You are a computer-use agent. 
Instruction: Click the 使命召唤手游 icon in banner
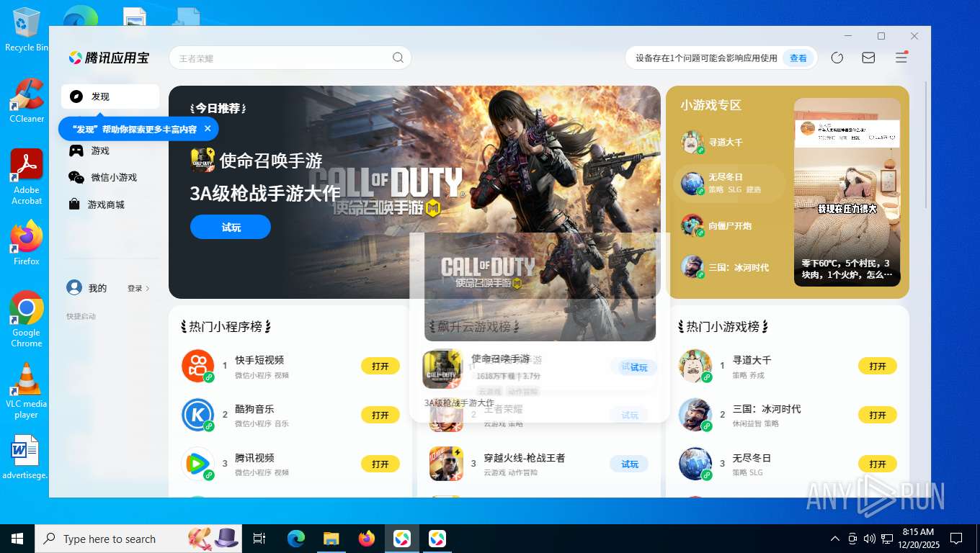(x=202, y=160)
